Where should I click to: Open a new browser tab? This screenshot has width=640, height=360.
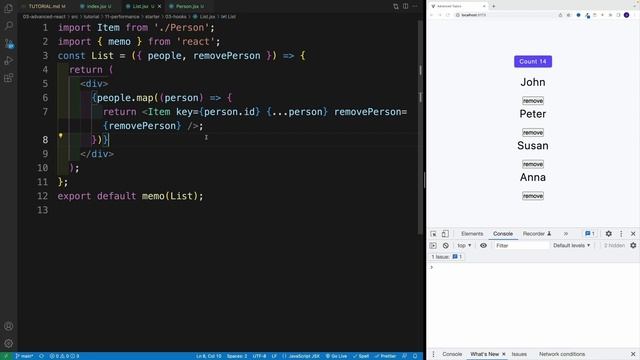click(493, 6)
